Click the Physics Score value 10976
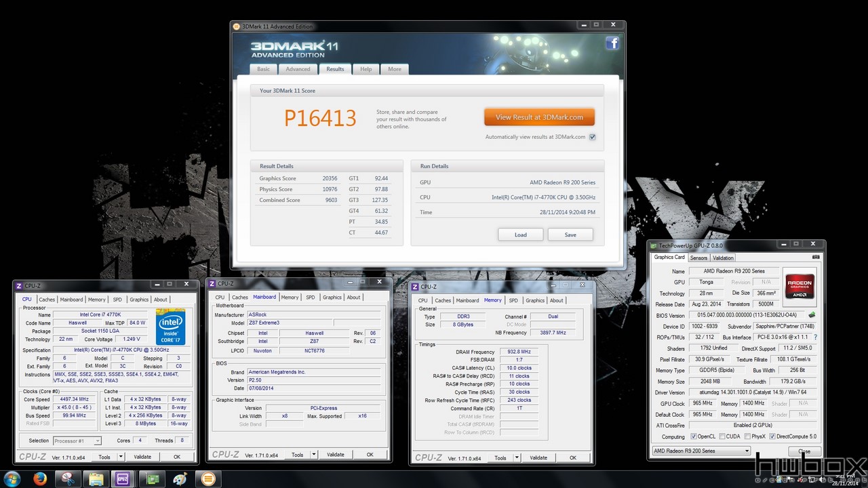Viewport: 868px width, 488px height. point(330,189)
